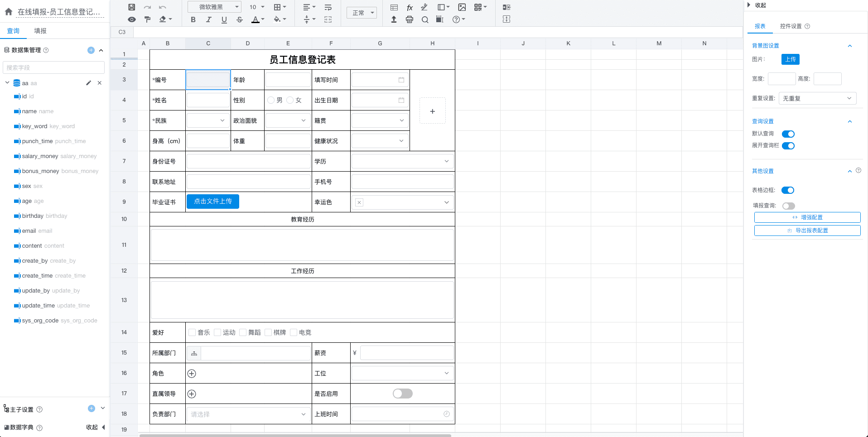This screenshot has width=868, height=437.
Task: Open the 重复设置 dropdown showing 无重复
Action: click(817, 98)
